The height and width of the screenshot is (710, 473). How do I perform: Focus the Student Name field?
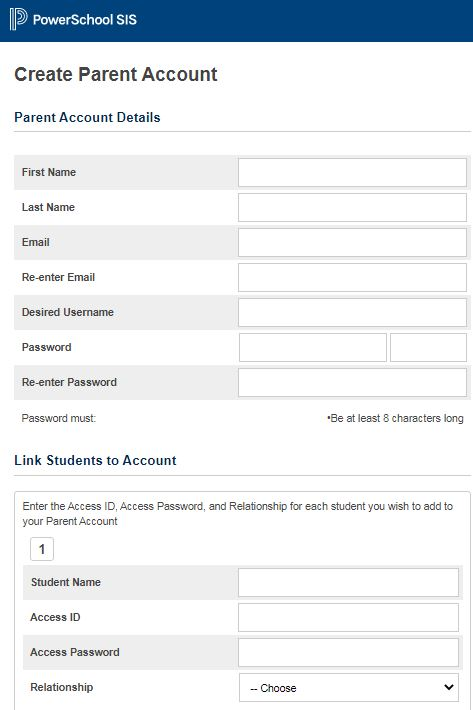click(348, 582)
